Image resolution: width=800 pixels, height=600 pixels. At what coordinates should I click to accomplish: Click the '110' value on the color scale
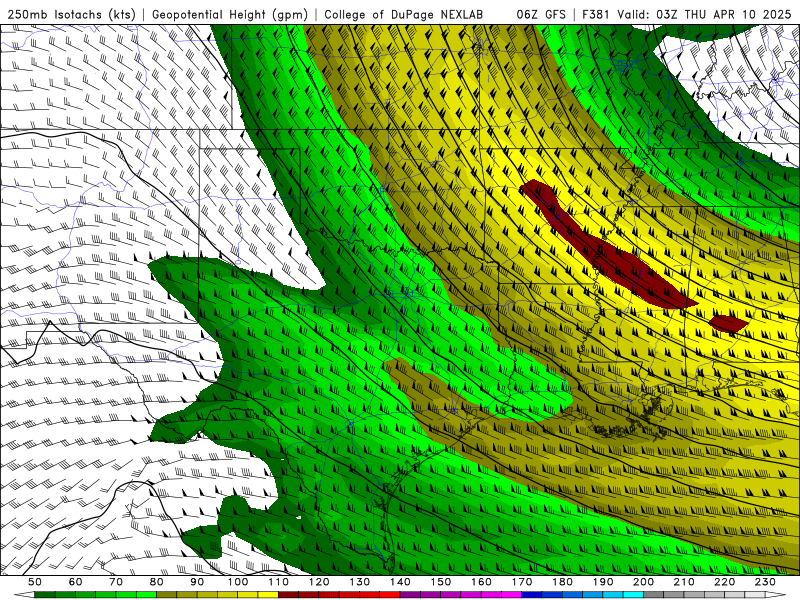(x=279, y=582)
